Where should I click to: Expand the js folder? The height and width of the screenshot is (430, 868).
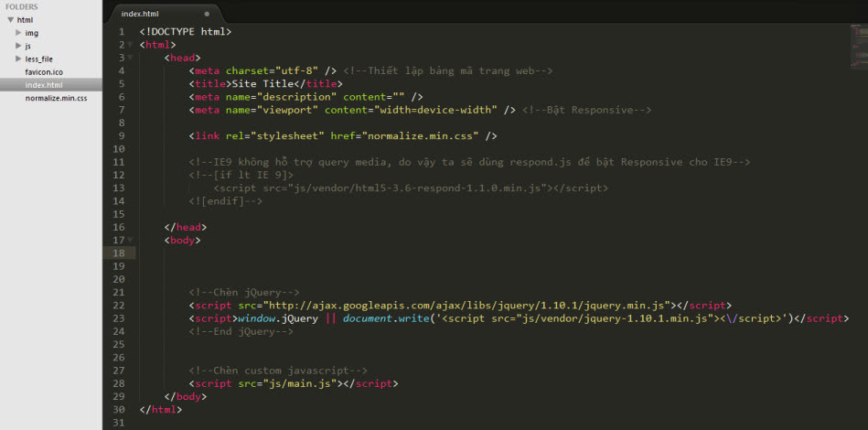pyautogui.click(x=18, y=46)
